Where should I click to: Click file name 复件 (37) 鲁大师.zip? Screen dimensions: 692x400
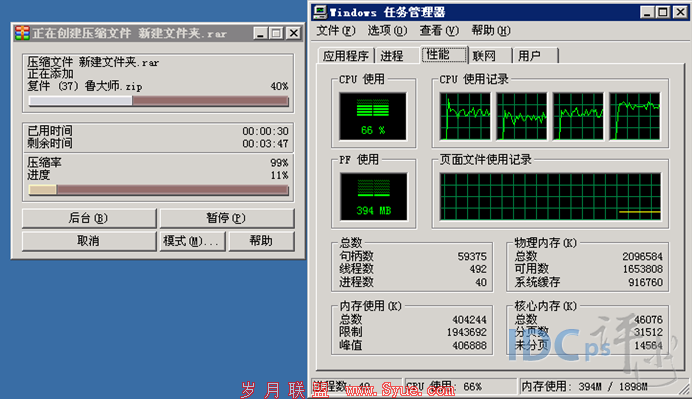85,86
